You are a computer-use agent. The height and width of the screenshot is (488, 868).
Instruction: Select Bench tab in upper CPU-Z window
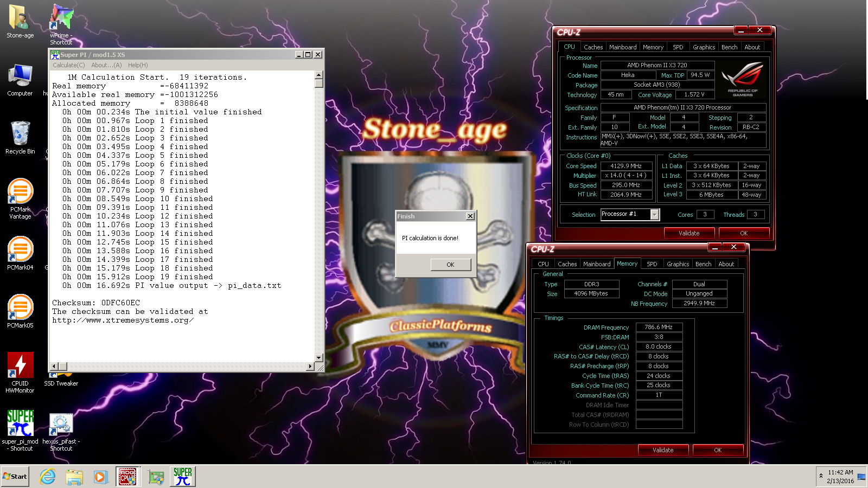tap(729, 47)
